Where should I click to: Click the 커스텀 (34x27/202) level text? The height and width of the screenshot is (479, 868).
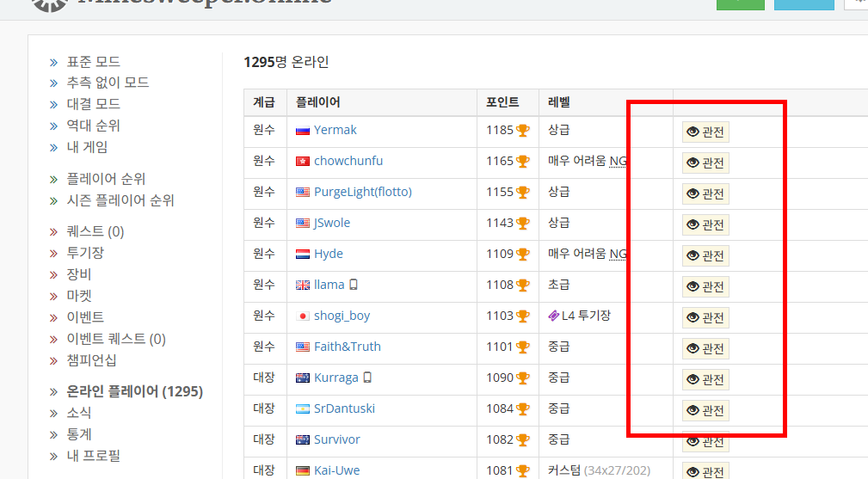[x=599, y=470]
